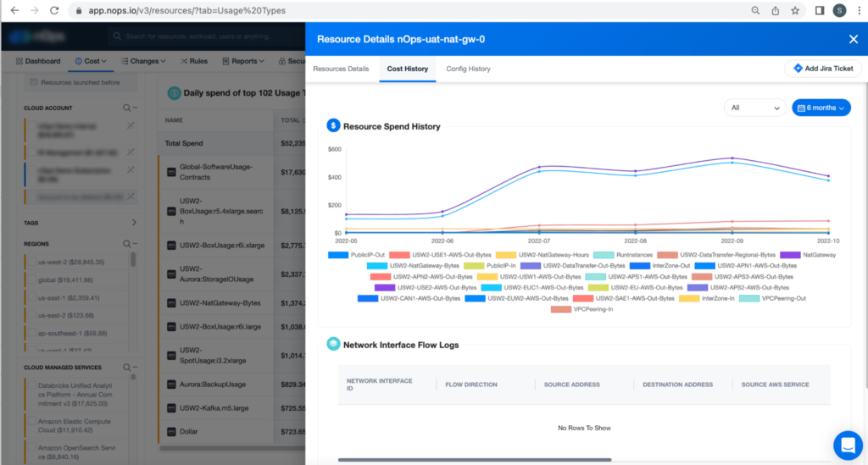Open the browser profile avatar S
This screenshot has width=868, height=465.
pyautogui.click(x=839, y=10)
